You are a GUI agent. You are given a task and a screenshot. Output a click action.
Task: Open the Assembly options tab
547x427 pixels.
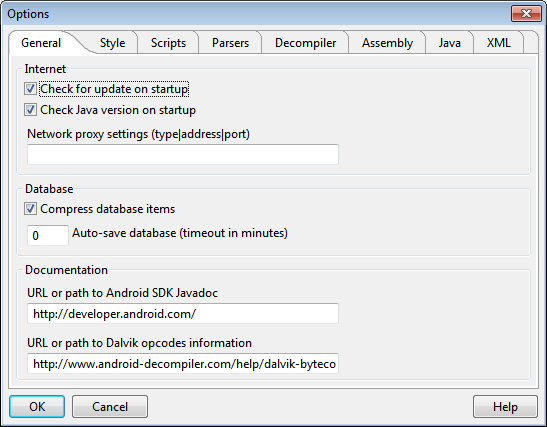387,43
